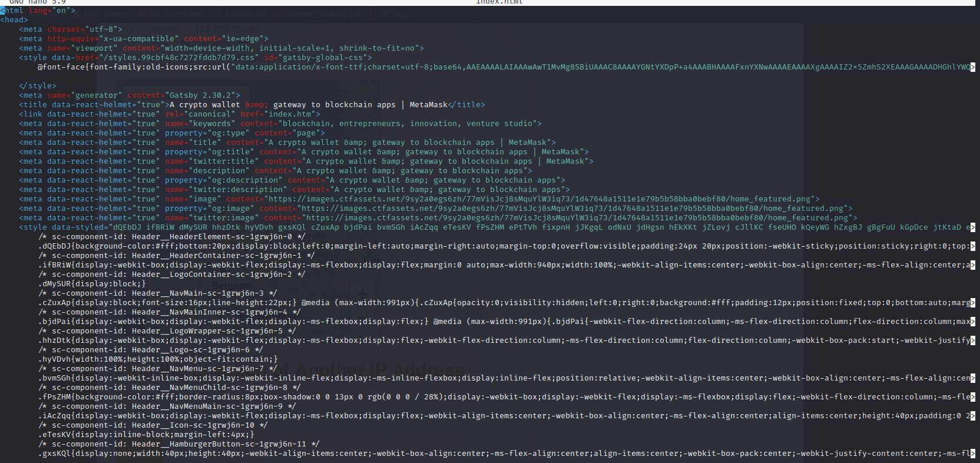The width and height of the screenshot is (980, 463).
Task: Click the viewport meta tag
Action: [x=221, y=48]
